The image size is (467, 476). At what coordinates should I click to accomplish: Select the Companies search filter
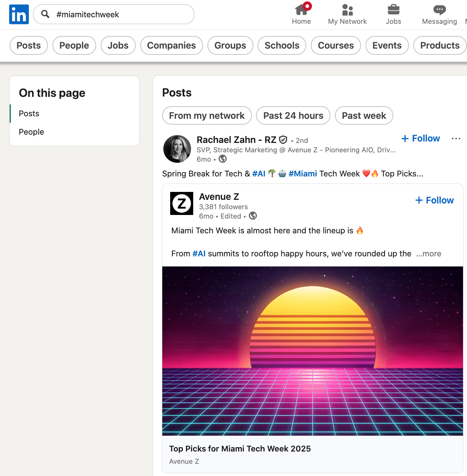pos(171,45)
